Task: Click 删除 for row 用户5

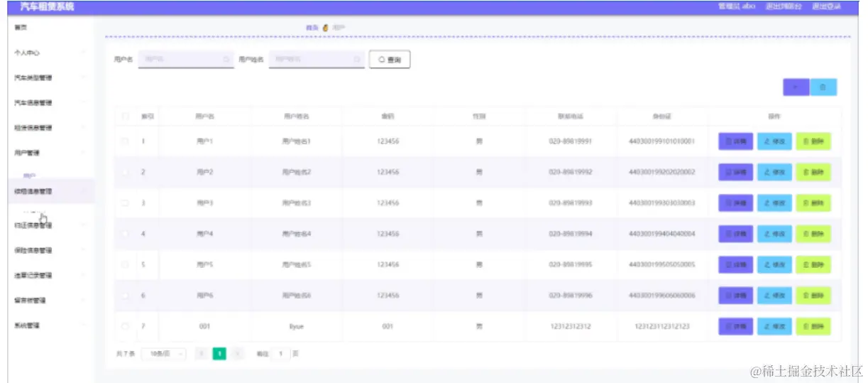Action: [x=813, y=264]
